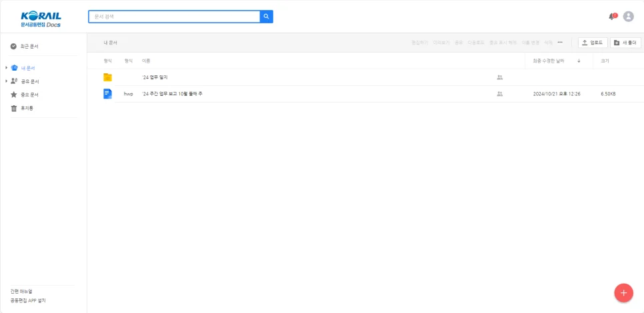Click the 문서 검색 search field

point(173,17)
